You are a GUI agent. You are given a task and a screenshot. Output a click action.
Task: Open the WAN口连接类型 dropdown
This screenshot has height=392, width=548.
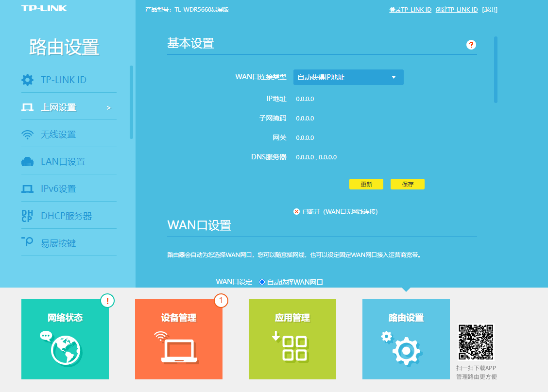tap(348, 77)
